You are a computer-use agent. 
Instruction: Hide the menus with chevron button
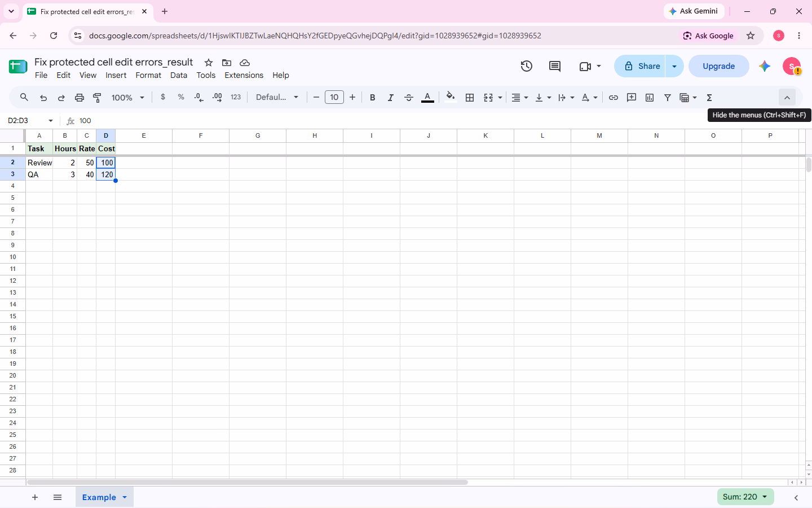tap(787, 98)
